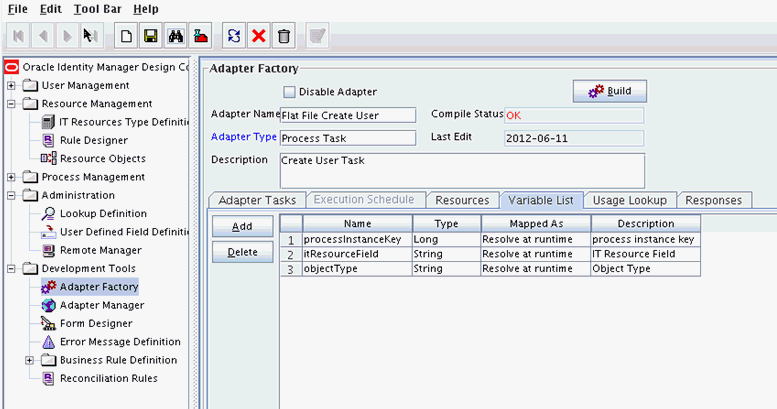Image resolution: width=777 pixels, height=409 pixels.
Task: Click the Refresh arrows icon
Action: pyautogui.click(x=234, y=36)
